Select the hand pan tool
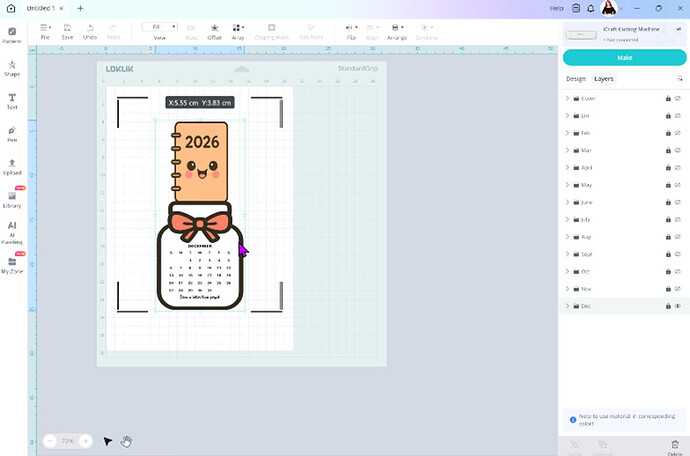The height and width of the screenshot is (456, 690). pyautogui.click(x=127, y=441)
